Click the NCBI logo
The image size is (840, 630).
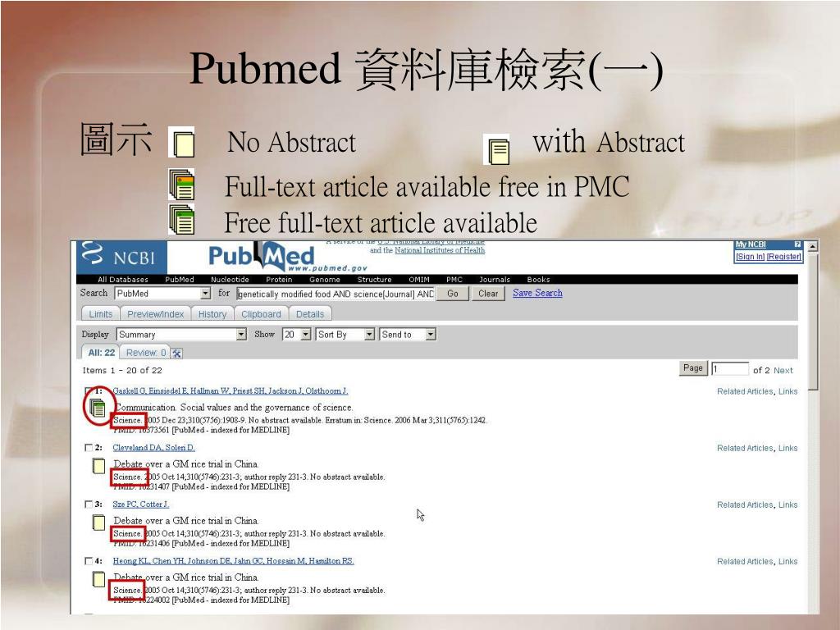coord(121,257)
